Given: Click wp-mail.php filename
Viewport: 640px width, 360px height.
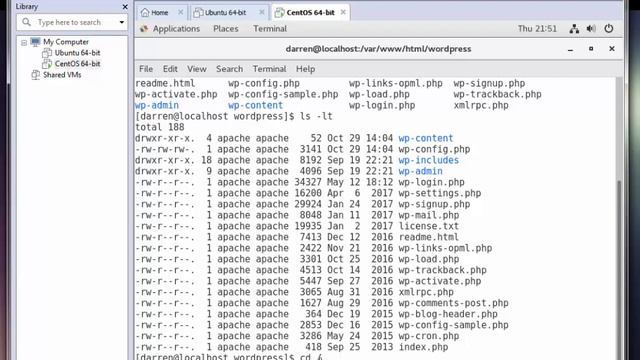Looking at the screenshot, I should click(429, 216).
